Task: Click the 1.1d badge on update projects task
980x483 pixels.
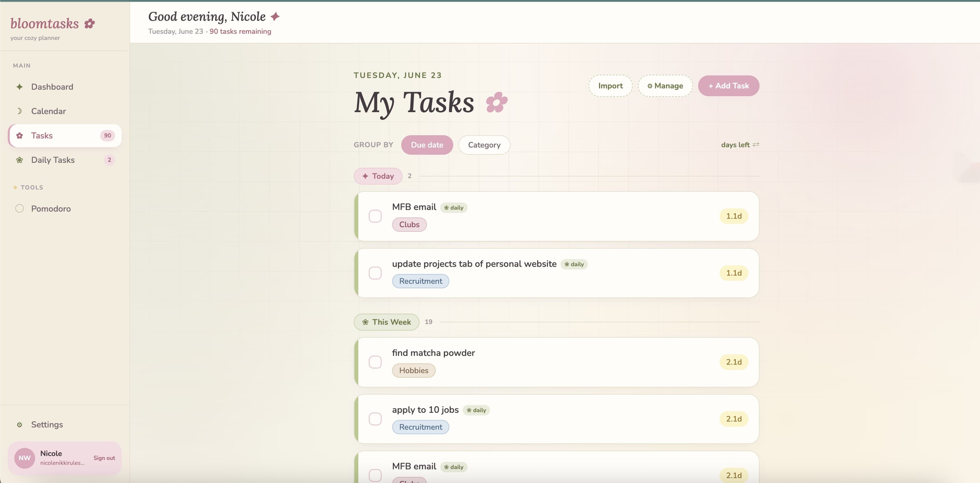Action: click(734, 273)
